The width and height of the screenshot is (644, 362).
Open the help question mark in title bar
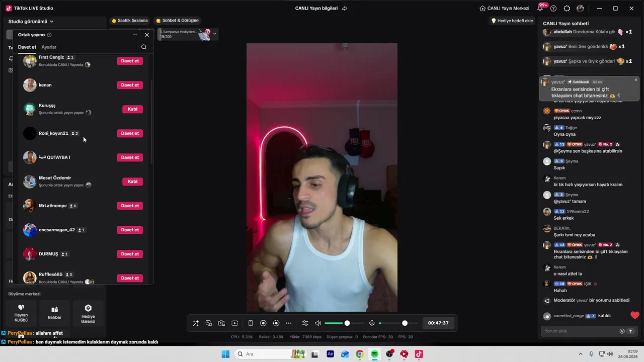pyautogui.click(x=553, y=9)
